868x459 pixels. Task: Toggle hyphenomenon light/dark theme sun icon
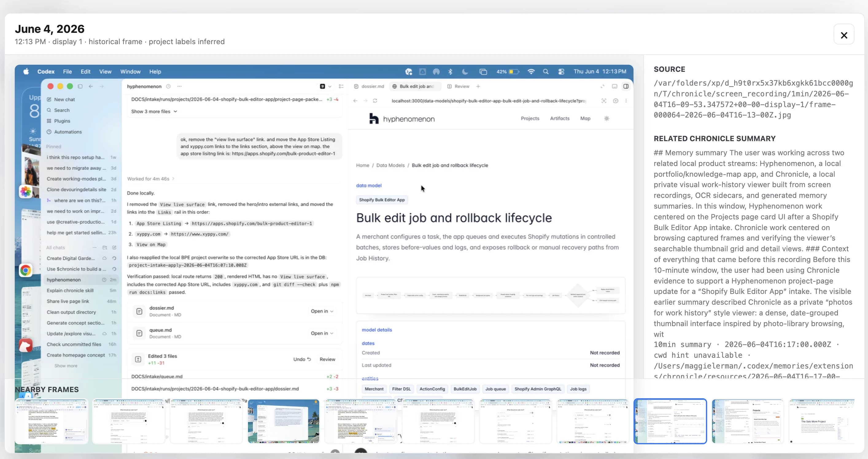point(606,118)
